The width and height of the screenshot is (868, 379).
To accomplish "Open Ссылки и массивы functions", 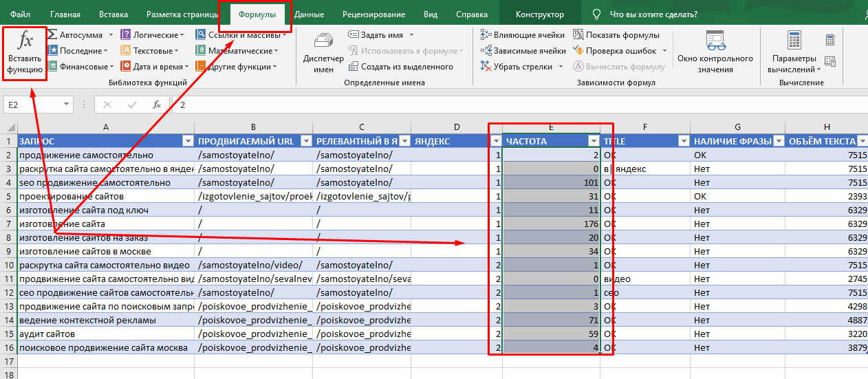I will [241, 34].
